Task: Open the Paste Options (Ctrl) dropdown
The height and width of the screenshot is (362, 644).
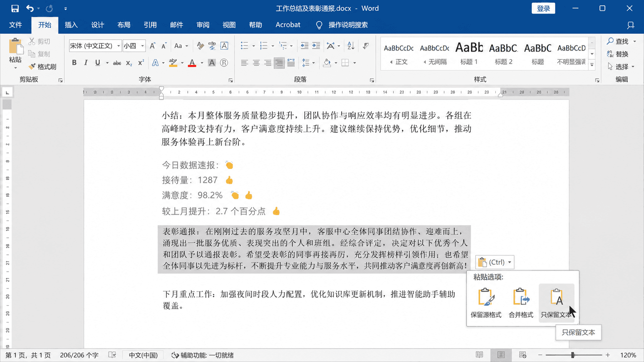Action: pyautogui.click(x=495, y=262)
